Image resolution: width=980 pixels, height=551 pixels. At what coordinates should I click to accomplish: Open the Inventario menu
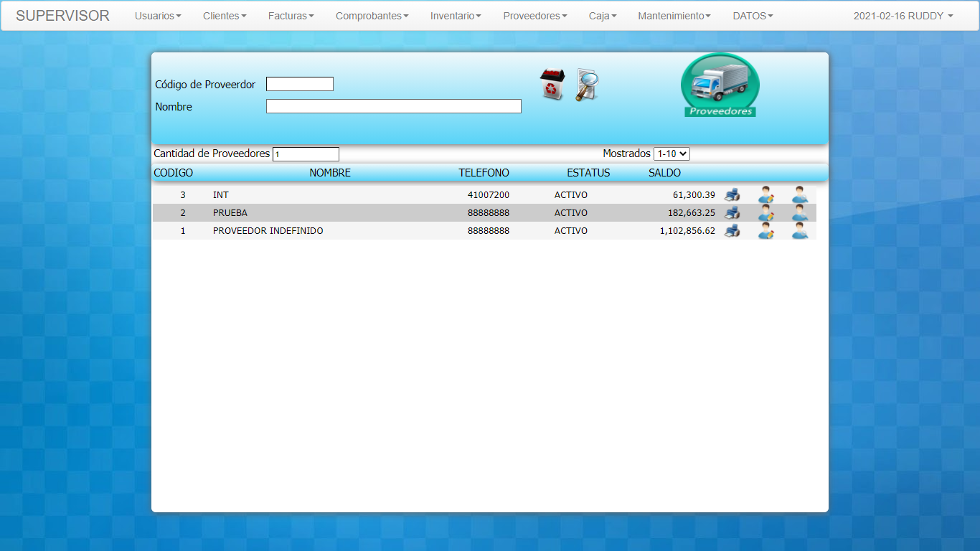pyautogui.click(x=456, y=16)
